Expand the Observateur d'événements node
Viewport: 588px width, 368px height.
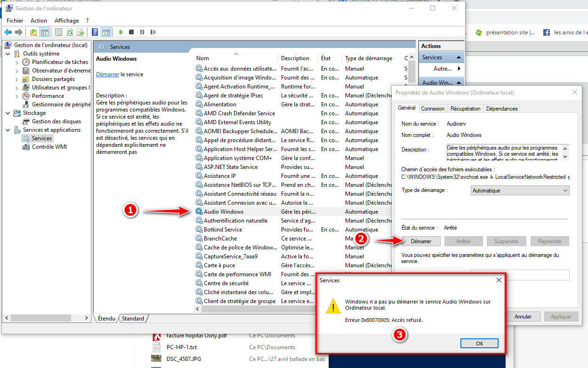click(17, 71)
